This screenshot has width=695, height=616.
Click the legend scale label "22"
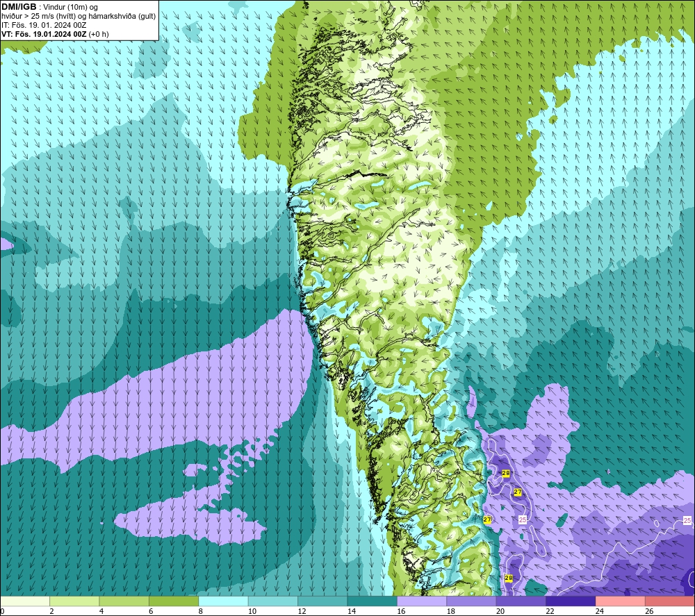[550, 611]
